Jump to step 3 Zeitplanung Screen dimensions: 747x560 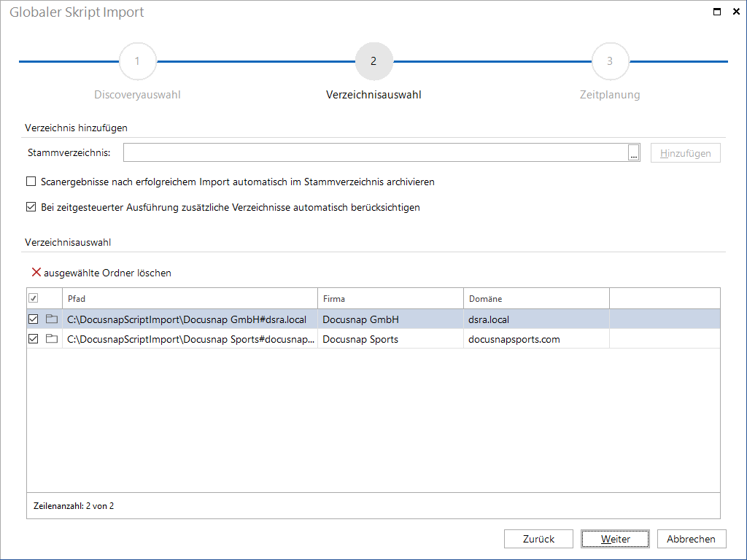610,61
